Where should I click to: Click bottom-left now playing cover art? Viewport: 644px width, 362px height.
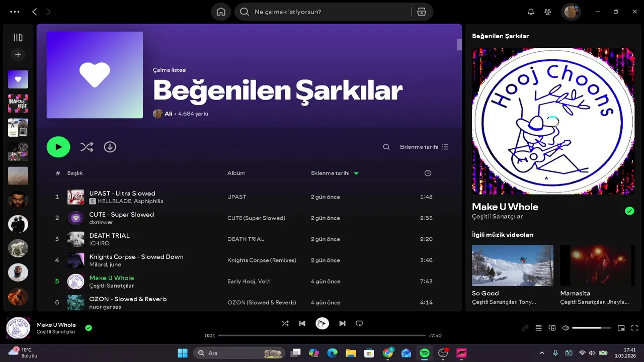tap(18, 328)
